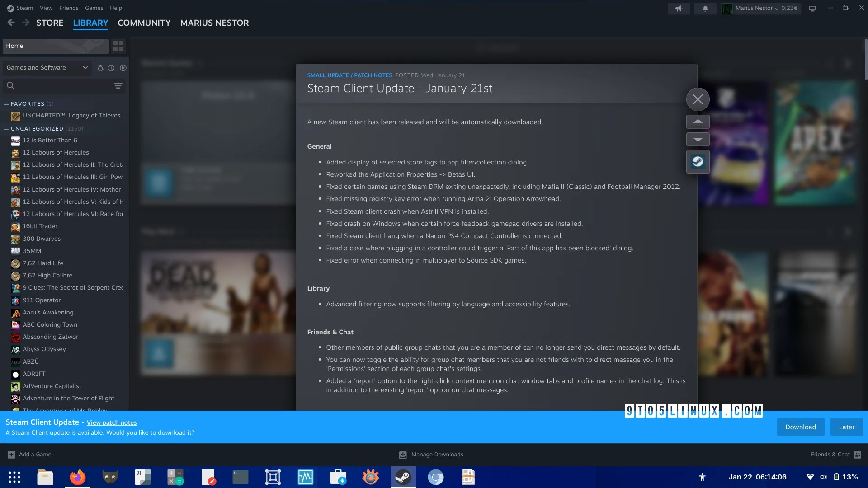This screenshot has width=868, height=488.
Task: Navigate to the next patch note via down arrow
Action: click(698, 139)
